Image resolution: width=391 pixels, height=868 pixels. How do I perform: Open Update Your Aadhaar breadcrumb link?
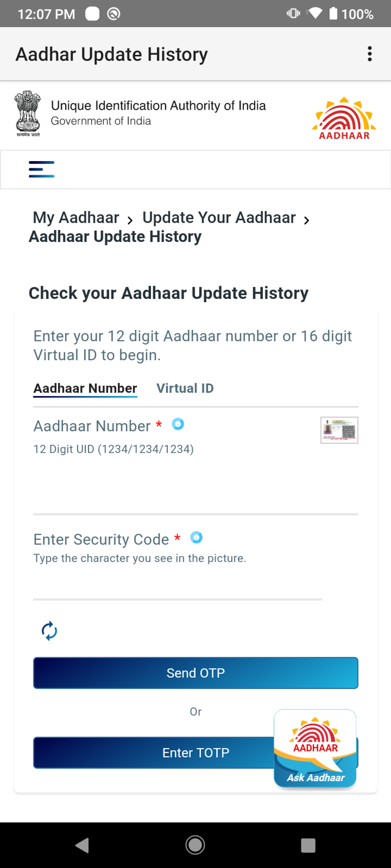point(219,217)
